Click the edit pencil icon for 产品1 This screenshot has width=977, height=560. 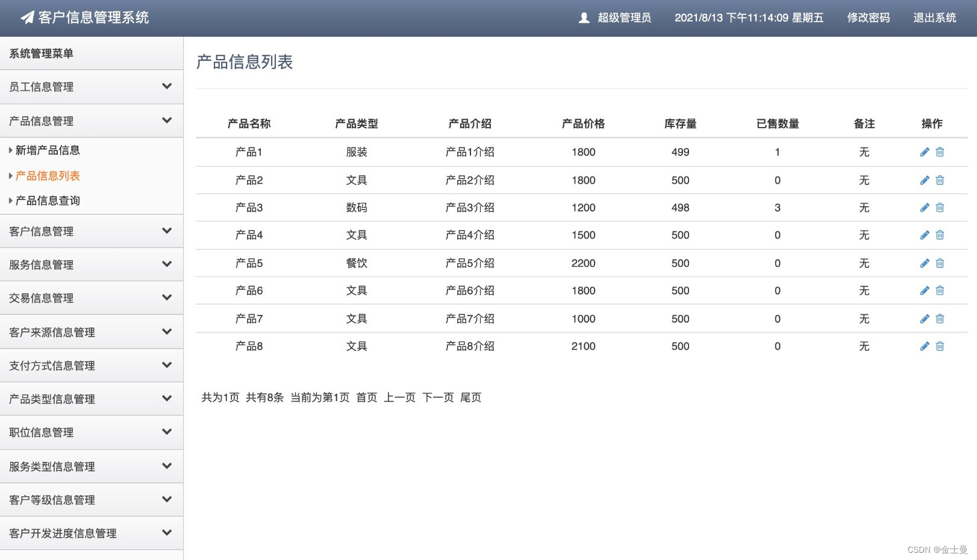[x=925, y=152]
